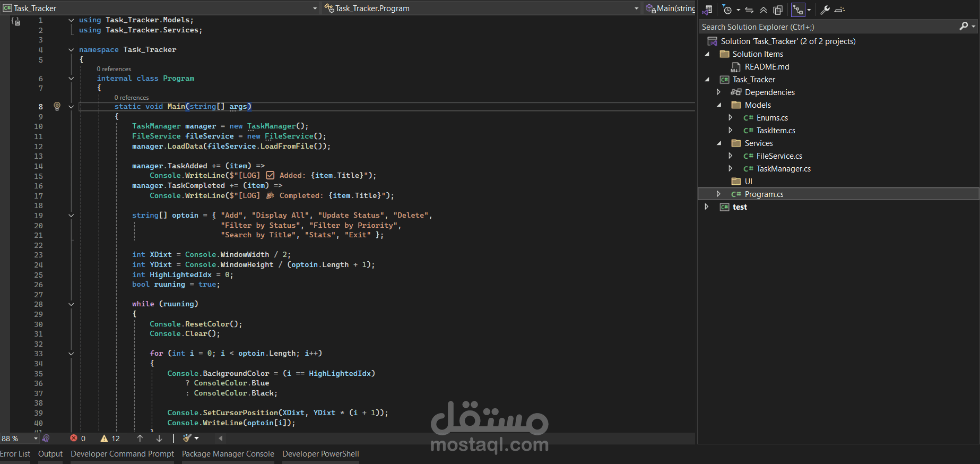Screen dimensions: 980x464
Task: Collapse the Models folder
Action: pos(719,105)
